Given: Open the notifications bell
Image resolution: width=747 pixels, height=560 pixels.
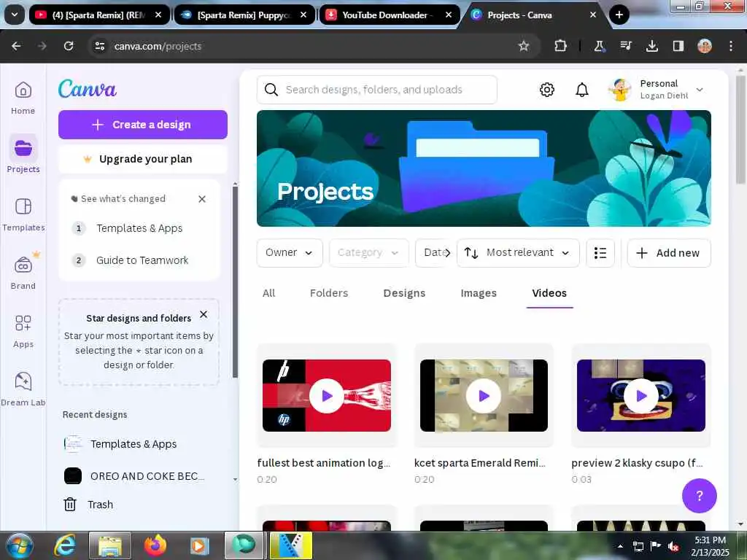Looking at the screenshot, I should coord(581,90).
